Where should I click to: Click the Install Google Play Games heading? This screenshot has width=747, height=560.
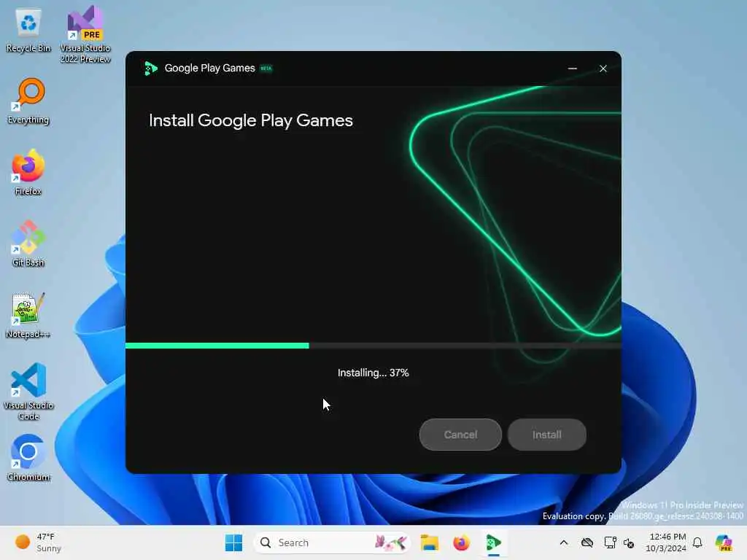pos(251,120)
